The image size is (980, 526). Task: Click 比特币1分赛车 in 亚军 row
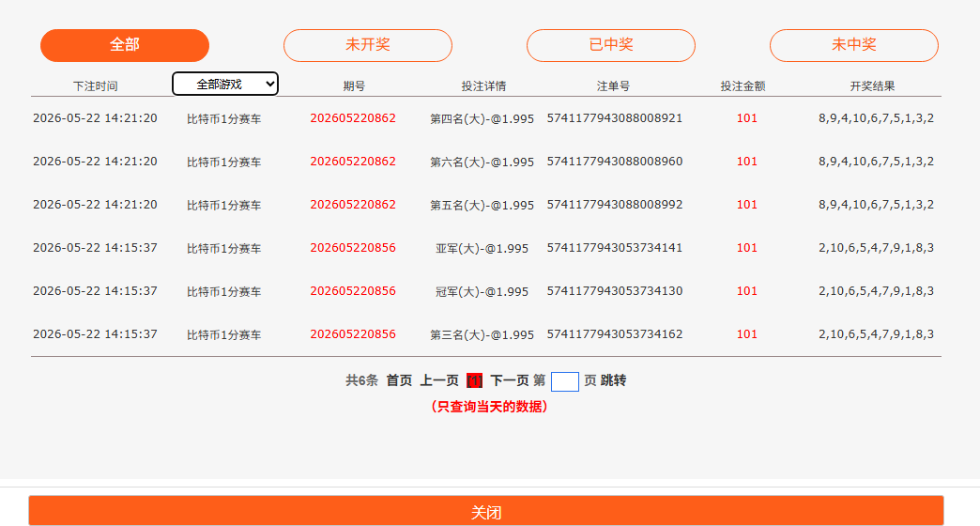(223, 248)
